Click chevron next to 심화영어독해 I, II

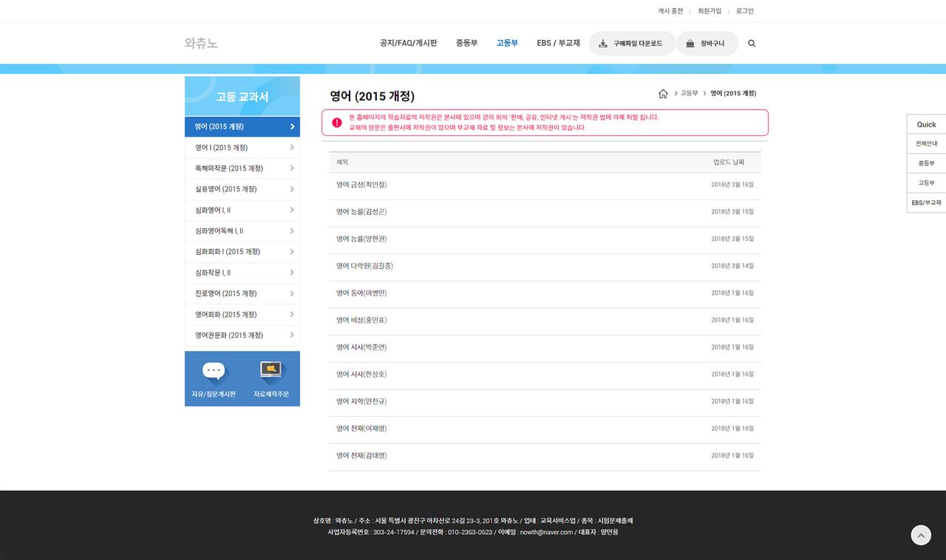[293, 231]
